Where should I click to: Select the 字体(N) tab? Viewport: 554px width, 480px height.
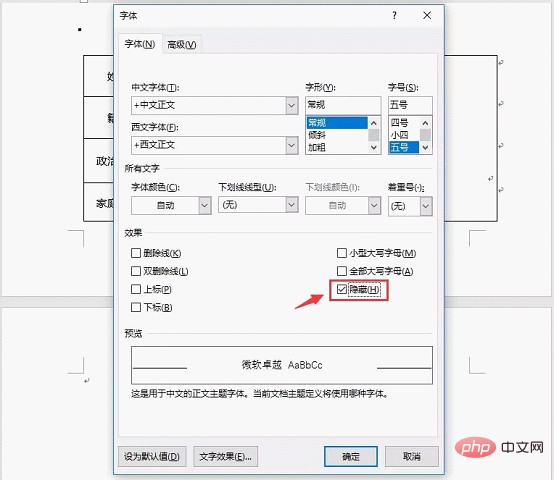[x=140, y=44]
